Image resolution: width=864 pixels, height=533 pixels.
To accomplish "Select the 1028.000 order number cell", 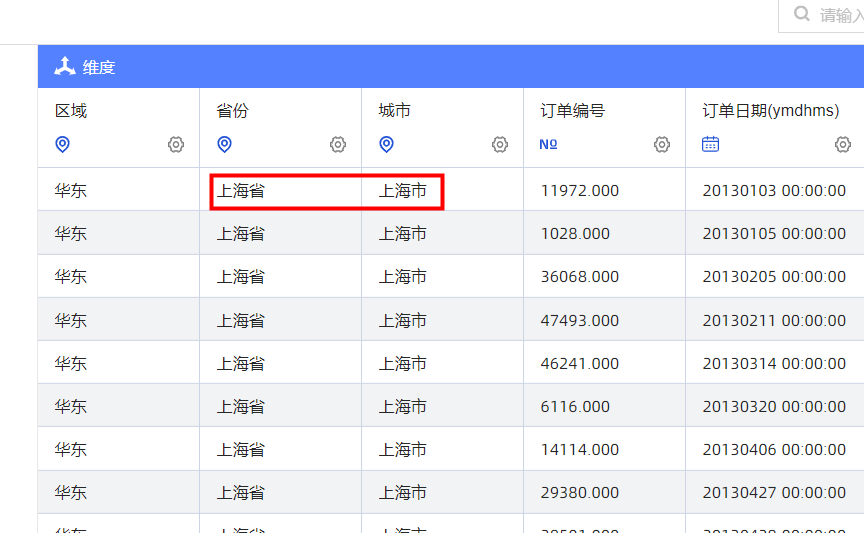I will tap(574, 233).
